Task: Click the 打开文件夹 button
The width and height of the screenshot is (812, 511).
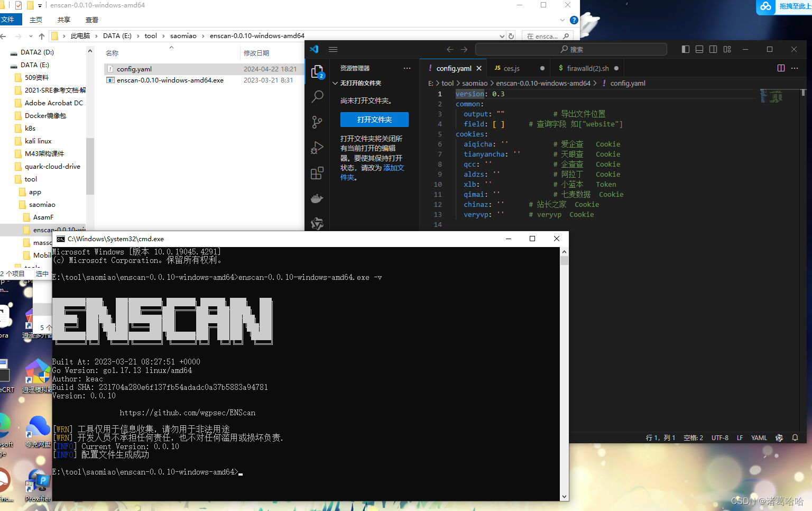Action: point(374,120)
